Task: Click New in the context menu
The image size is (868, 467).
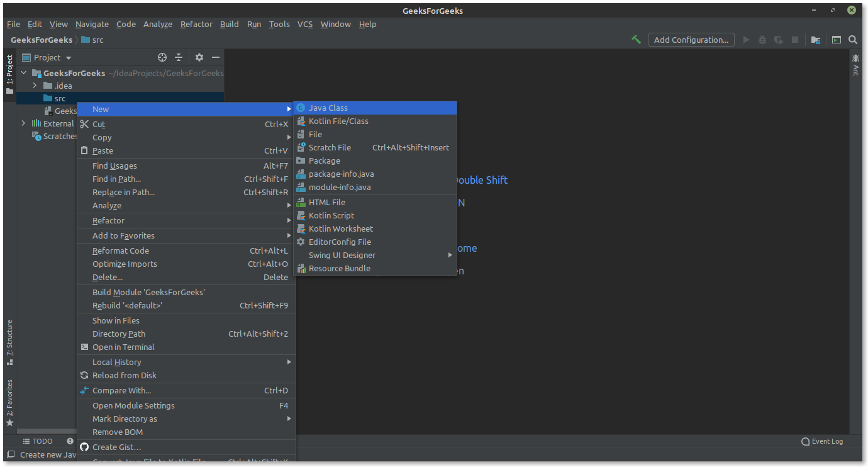Action: (186, 109)
